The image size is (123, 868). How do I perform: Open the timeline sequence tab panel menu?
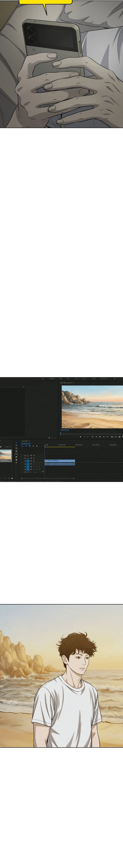(x=29, y=441)
